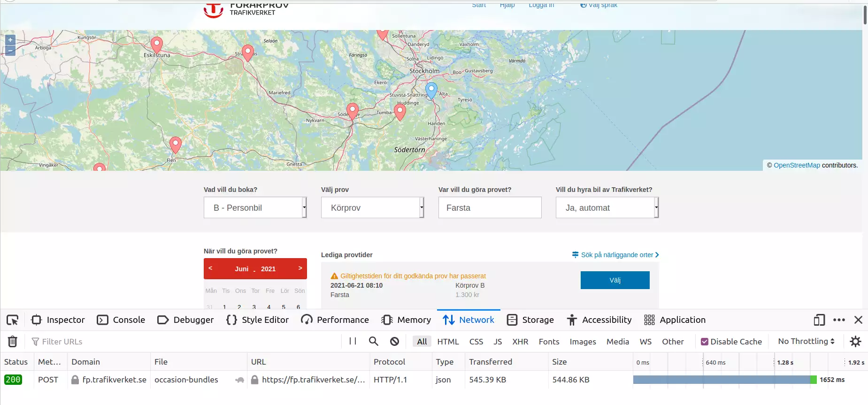Filter requests by Other

(x=673, y=342)
